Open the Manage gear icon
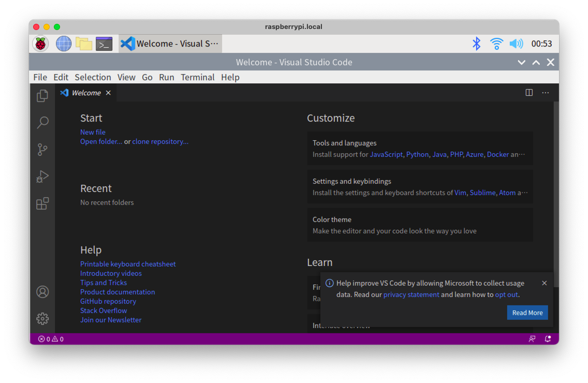Screen dimensions: 588x383 (42, 319)
